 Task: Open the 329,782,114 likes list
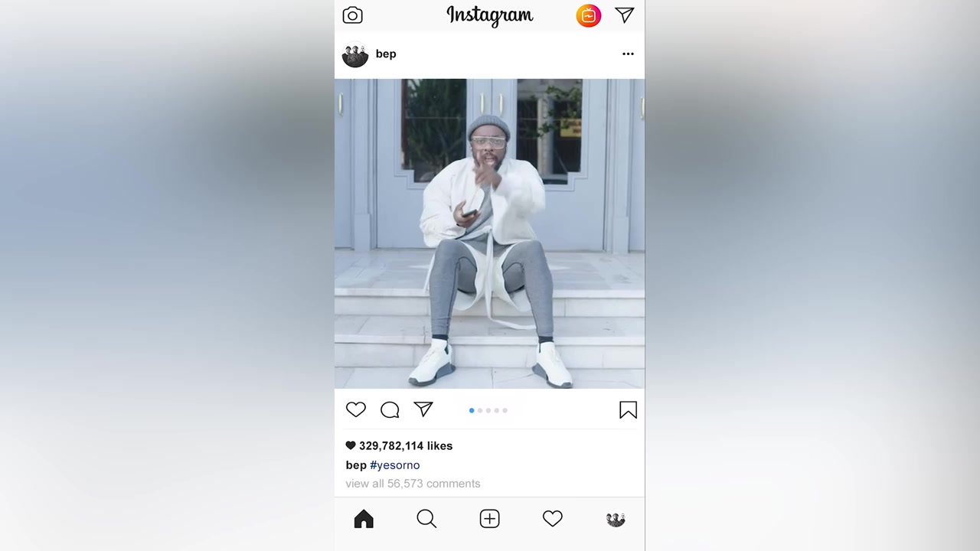pos(399,445)
